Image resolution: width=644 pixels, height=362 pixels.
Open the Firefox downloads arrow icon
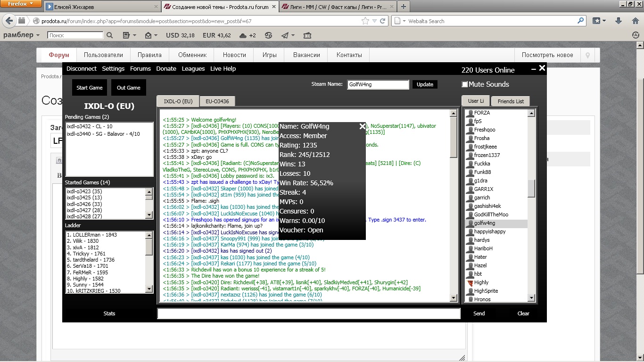pos(619,21)
